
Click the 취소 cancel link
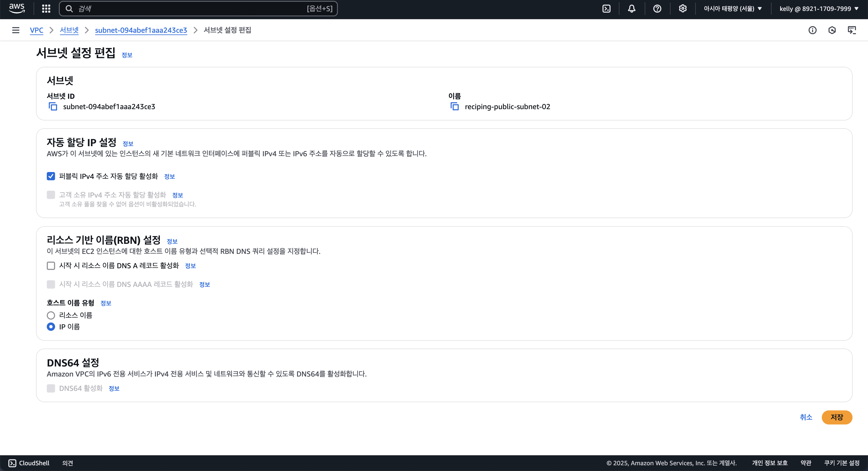point(806,417)
